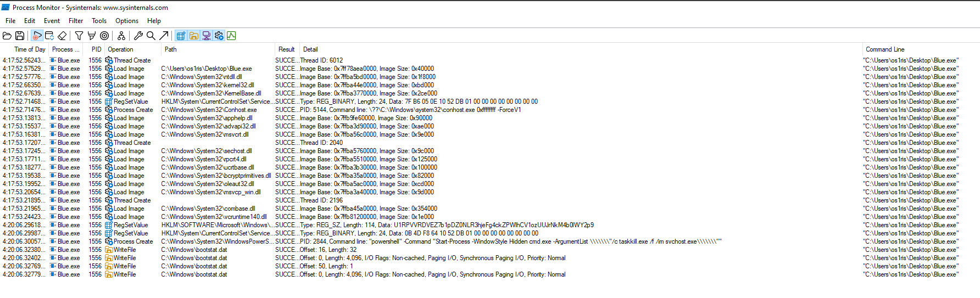Open the File menu
980x298 pixels.
coord(10,21)
